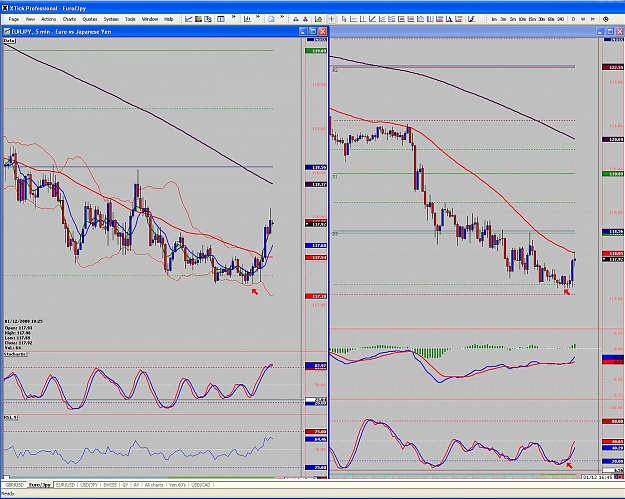Click EURJPY 5 min chart window title
Viewport: 625px width, 499px height.
click(61, 31)
